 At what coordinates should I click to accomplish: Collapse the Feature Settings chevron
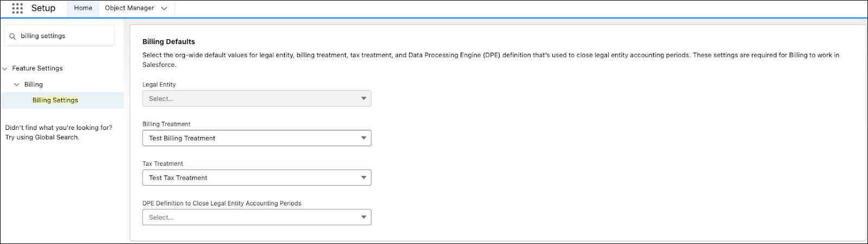coord(5,68)
